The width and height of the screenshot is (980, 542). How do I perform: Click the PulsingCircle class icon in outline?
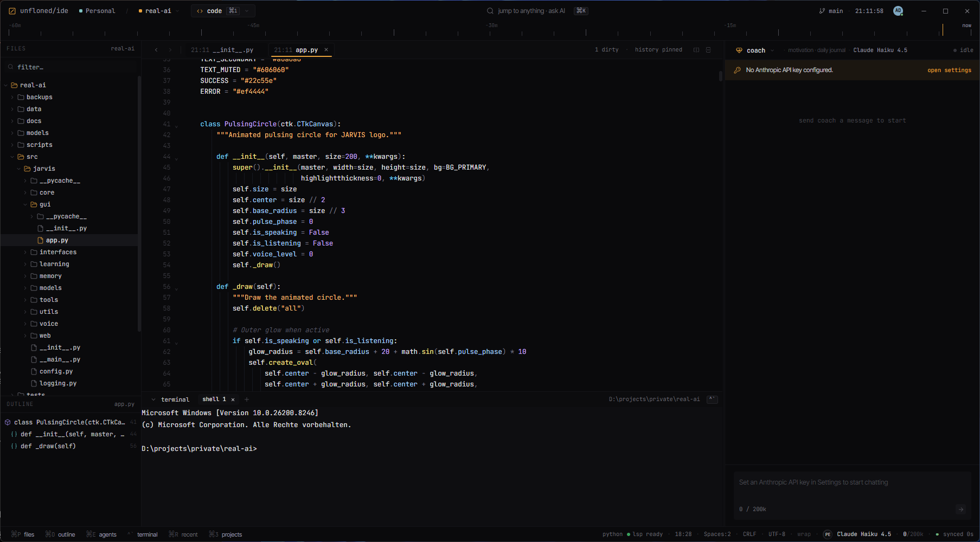click(x=8, y=422)
